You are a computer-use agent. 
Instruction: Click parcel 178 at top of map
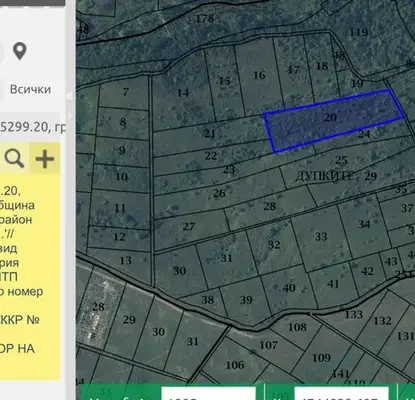tap(205, 18)
